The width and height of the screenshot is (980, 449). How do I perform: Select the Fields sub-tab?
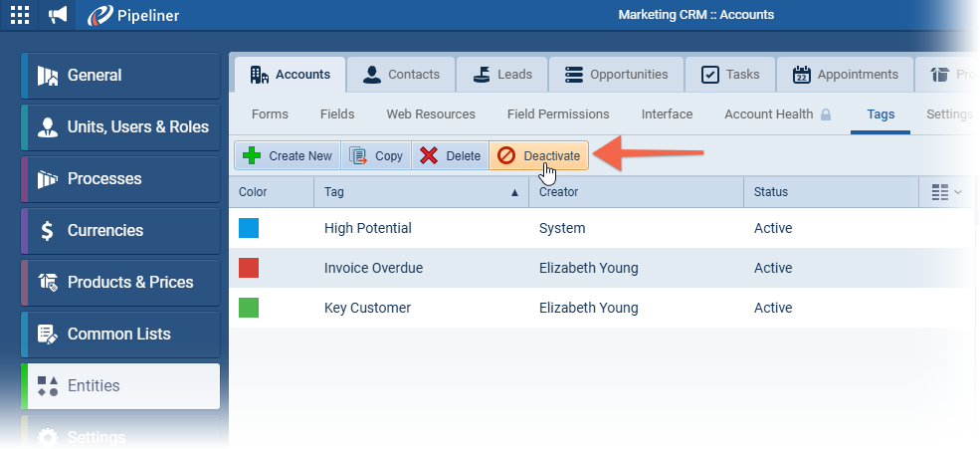[337, 114]
